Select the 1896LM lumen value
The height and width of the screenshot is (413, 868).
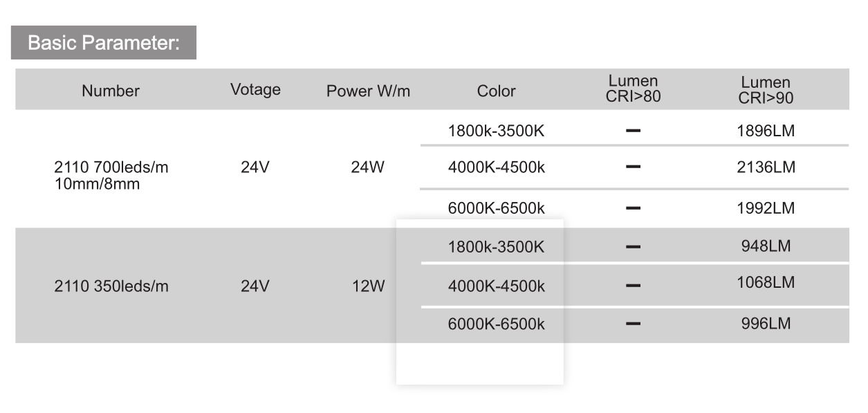point(766,131)
